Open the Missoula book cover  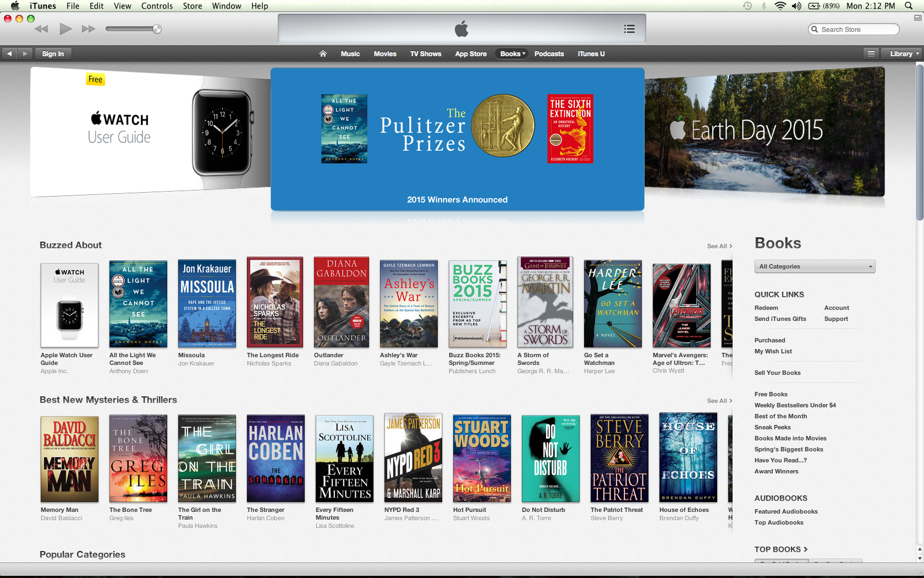point(207,303)
